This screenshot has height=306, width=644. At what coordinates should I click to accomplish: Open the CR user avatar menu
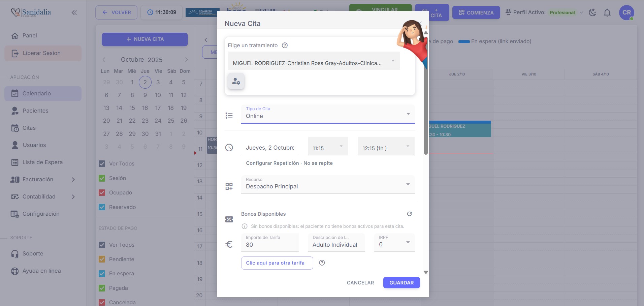point(626,13)
